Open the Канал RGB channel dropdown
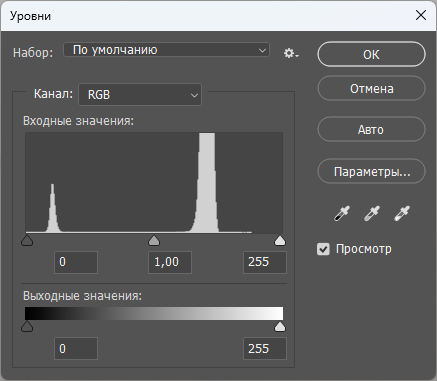Viewport: 437px width, 381px height. [140, 95]
